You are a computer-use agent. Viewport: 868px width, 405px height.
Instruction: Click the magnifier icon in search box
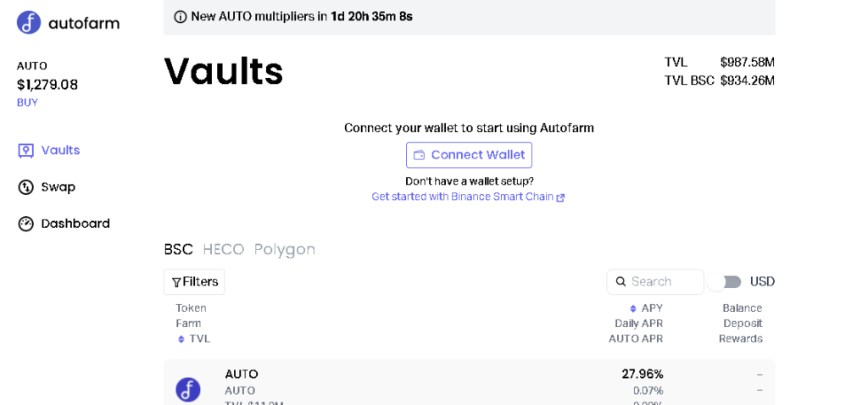[x=620, y=281]
